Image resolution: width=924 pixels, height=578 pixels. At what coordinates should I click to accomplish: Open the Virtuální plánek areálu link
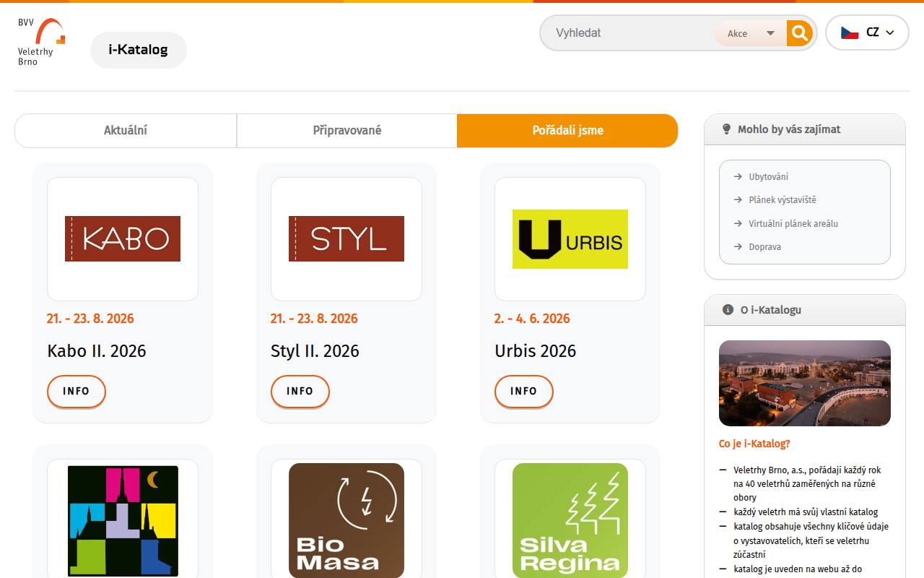pos(793,223)
